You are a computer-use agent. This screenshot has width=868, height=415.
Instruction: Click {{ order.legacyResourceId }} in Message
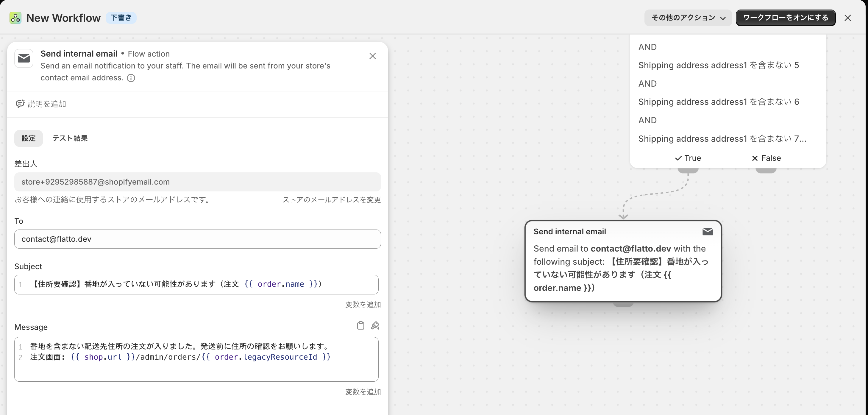coord(266,357)
